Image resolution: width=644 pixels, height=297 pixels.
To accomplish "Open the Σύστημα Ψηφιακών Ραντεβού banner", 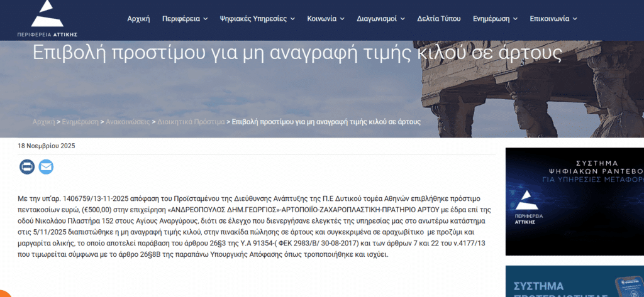I will 575,202.
